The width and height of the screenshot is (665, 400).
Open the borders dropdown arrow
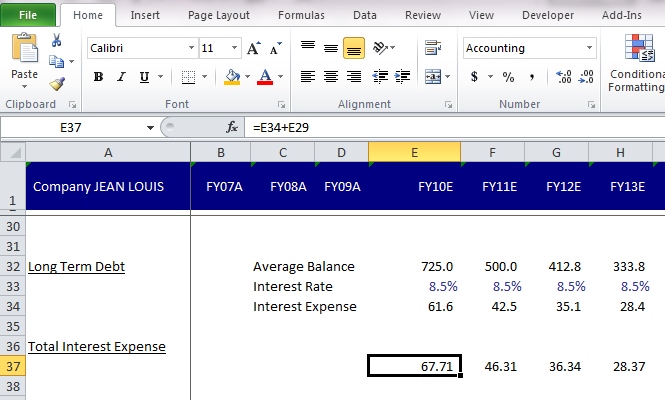coord(204,77)
